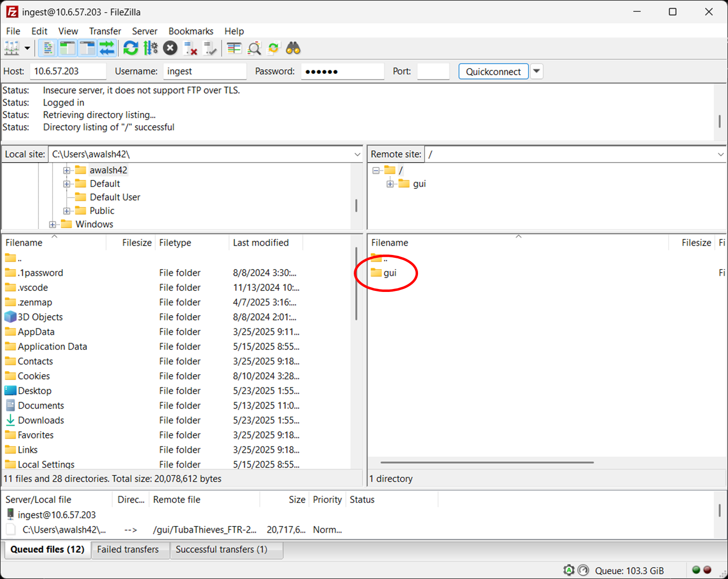Click the Quickconnect button
Screen dimensions: 728x579
point(493,72)
